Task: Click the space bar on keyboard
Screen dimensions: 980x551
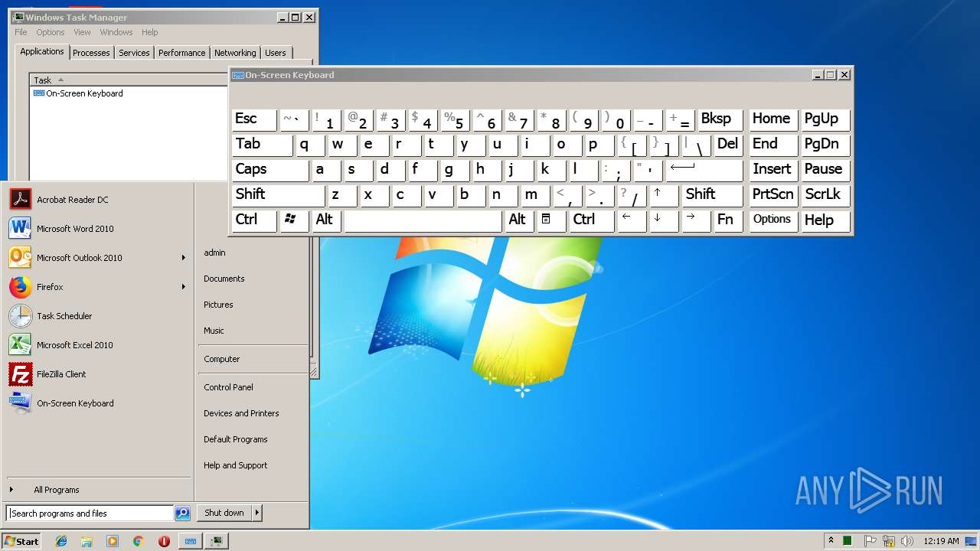Action: (423, 220)
